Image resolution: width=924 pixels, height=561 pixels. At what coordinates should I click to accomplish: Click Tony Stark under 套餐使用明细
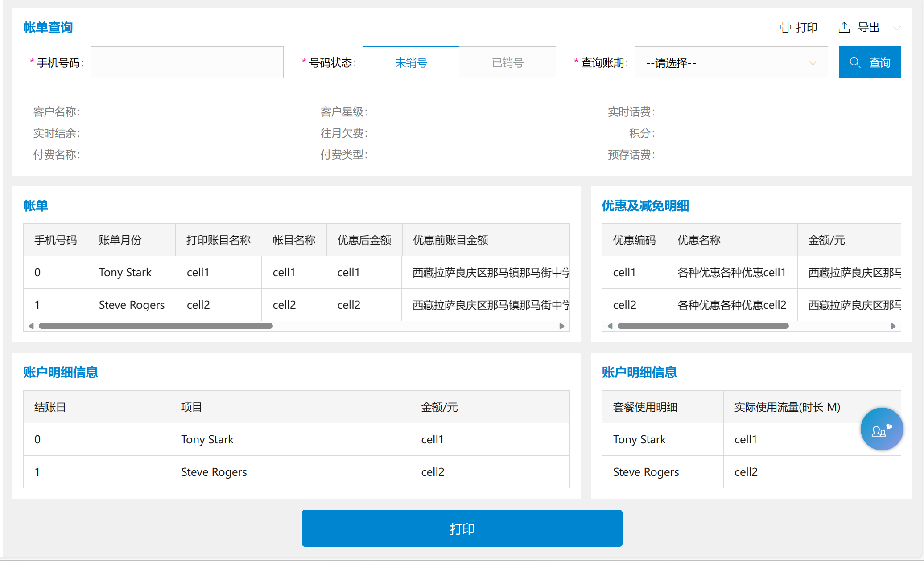coord(639,439)
